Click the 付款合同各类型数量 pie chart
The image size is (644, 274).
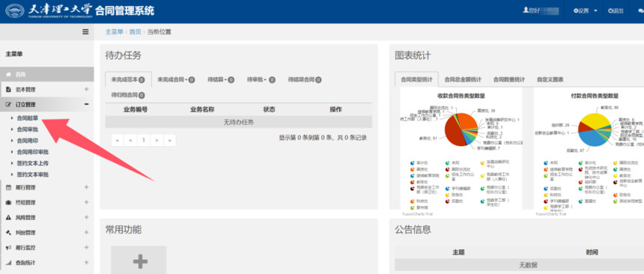[x=595, y=130]
